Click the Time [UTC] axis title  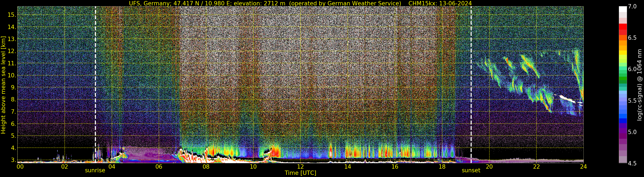[300, 173]
